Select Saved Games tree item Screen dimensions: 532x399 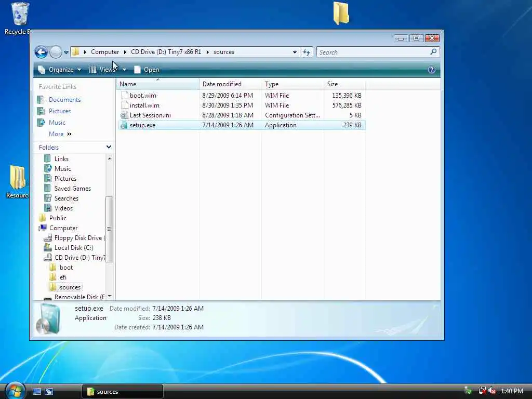pyautogui.click(x=72, y=188)
